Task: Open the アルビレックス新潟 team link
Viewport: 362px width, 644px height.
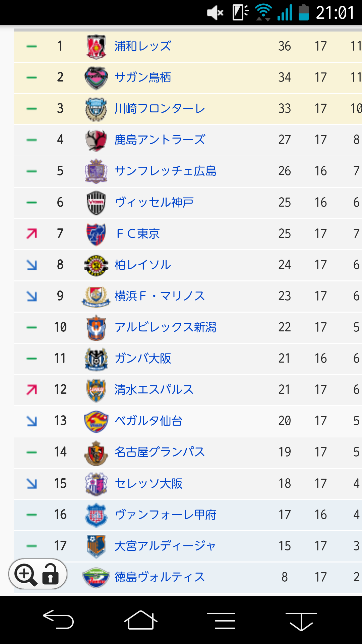Action: [x=165, y=327]
